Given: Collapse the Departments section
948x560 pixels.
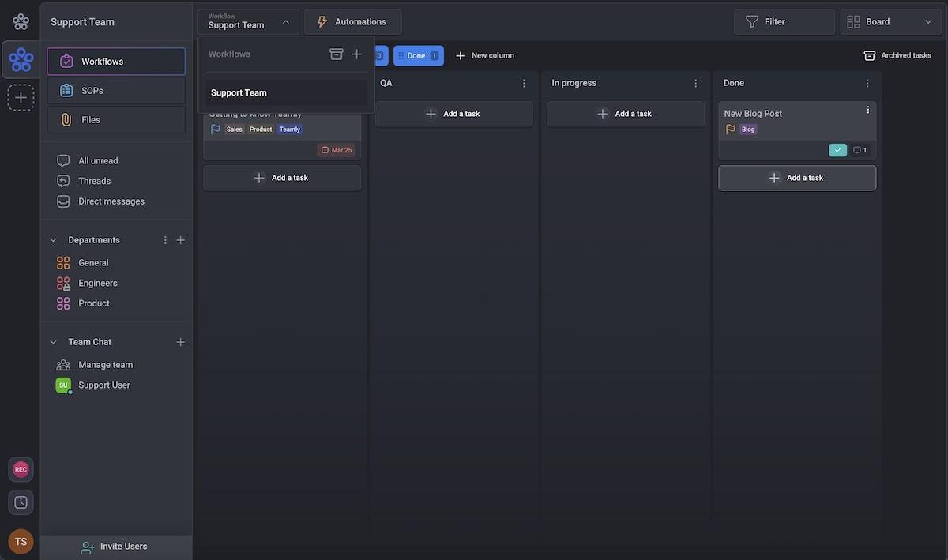Looking at the screenshot, I should (x=54, y=240).
